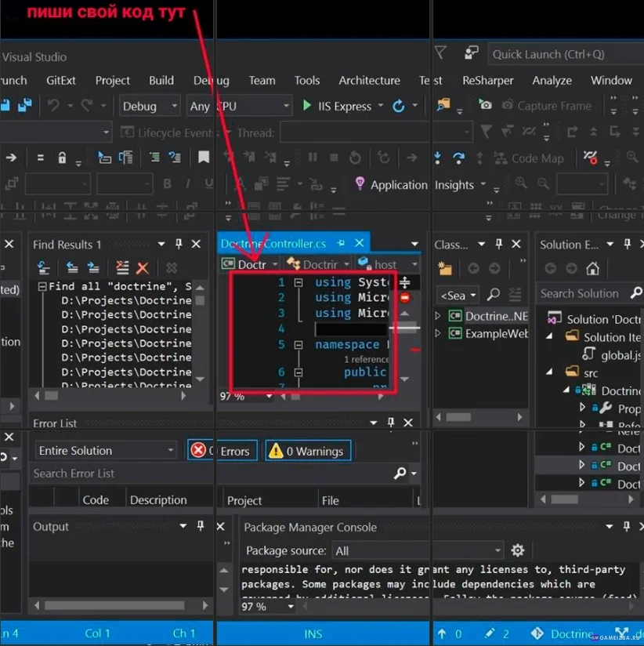Viewport: 644px width, 646px height.
Task: Open the feedback icon beside Quick Launch
Action: [471, 53]
